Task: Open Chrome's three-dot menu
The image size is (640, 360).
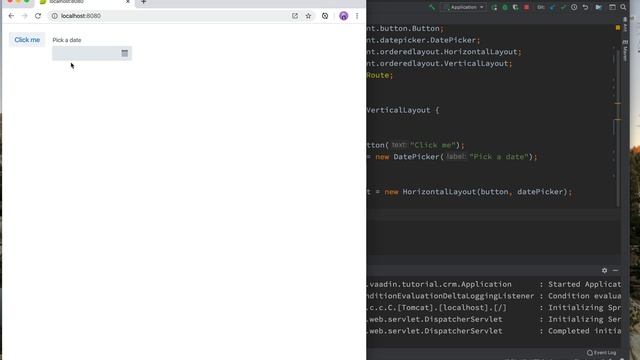Action: point(357,16)
